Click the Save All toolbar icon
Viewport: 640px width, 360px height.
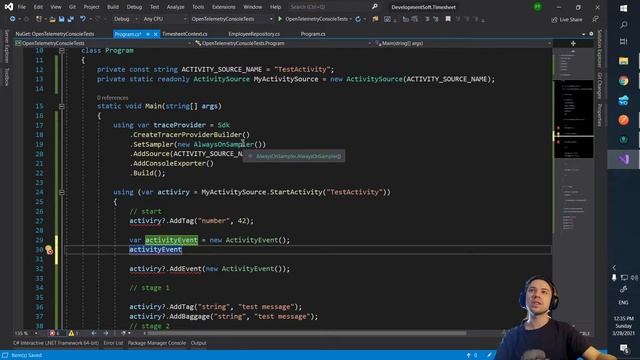coord(71,19)
